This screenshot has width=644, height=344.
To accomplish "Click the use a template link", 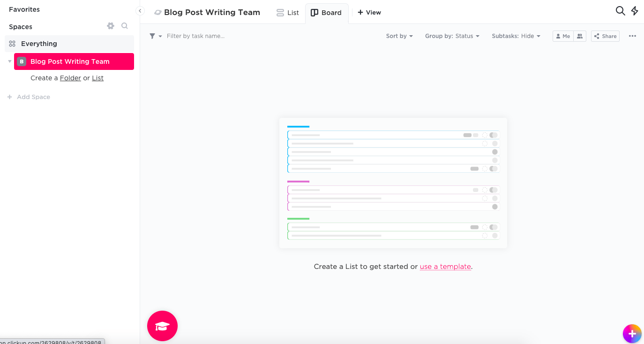I will (445, 267).
